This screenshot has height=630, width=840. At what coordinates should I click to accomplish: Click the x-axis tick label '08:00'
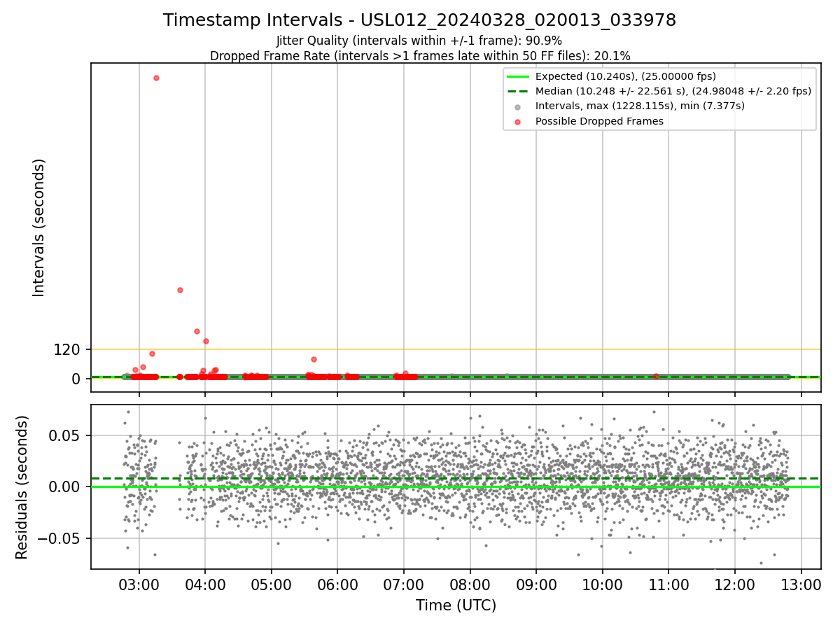pyautogui.click(x=470, y=584)
